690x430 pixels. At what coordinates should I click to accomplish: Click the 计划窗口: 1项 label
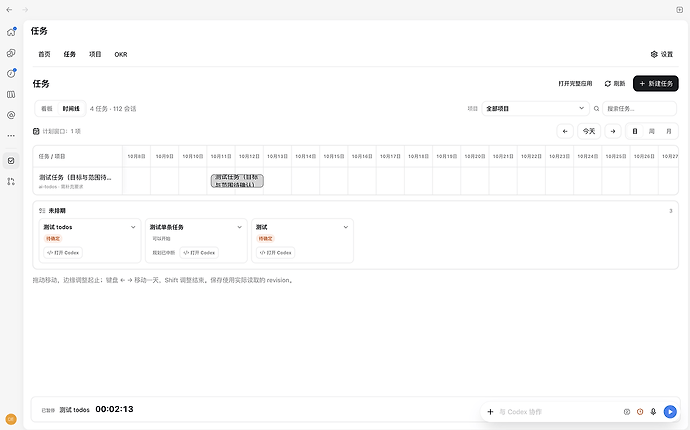click(62, 131)
